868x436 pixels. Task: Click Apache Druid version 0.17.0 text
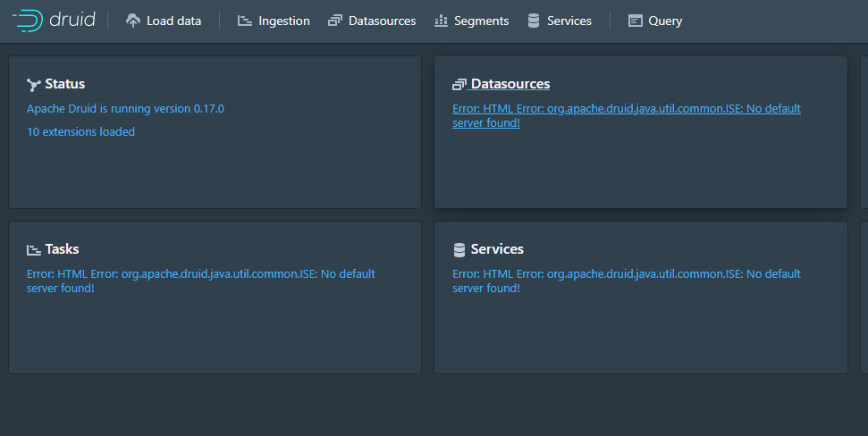click(x=125, y=108)
